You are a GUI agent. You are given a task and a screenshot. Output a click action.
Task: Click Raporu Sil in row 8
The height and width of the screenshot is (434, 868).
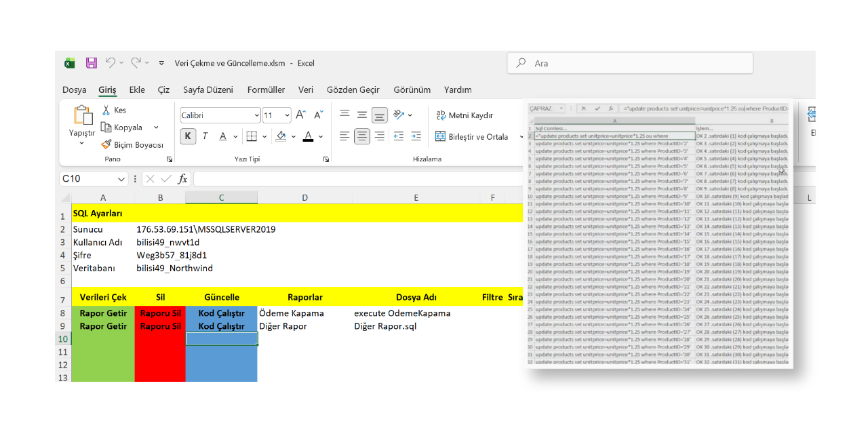pyautogui.click(x=160, y=313)
